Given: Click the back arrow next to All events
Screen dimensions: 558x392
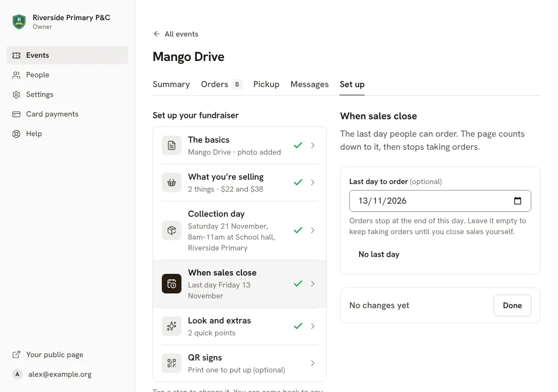Looking at the screenshot, I should (156, 34).
